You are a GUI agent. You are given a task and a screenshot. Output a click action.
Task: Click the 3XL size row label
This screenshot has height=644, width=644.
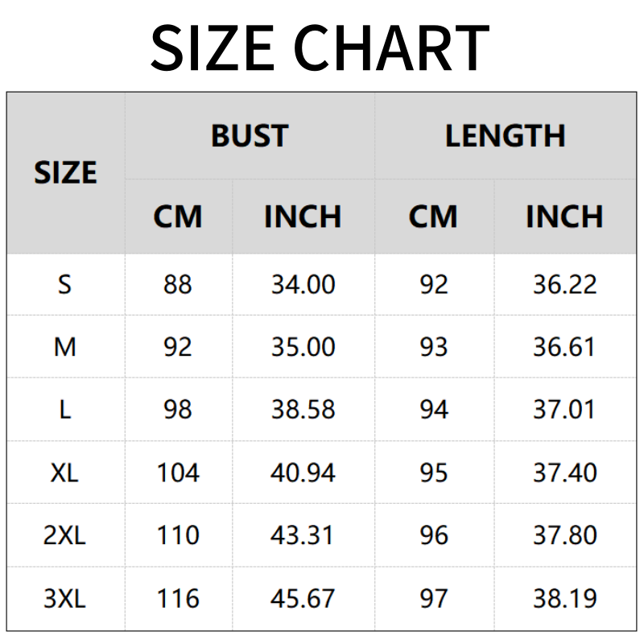pos(65,598)
